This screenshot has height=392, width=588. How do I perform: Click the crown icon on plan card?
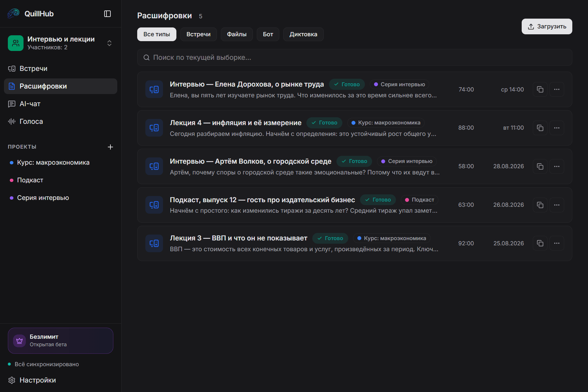pos(19,341)
